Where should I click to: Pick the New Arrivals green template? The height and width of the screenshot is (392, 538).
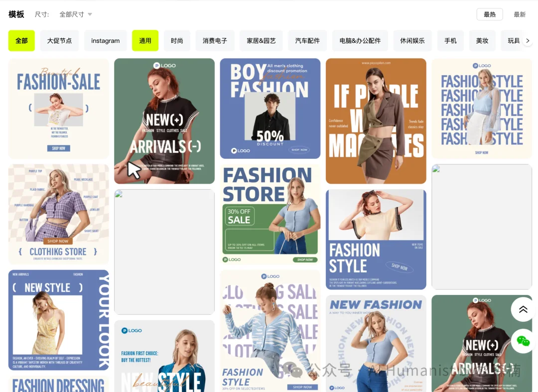164,121
